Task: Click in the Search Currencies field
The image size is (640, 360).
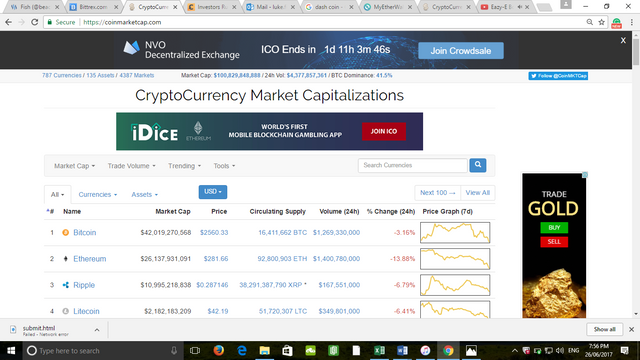Action: (413, 165)
